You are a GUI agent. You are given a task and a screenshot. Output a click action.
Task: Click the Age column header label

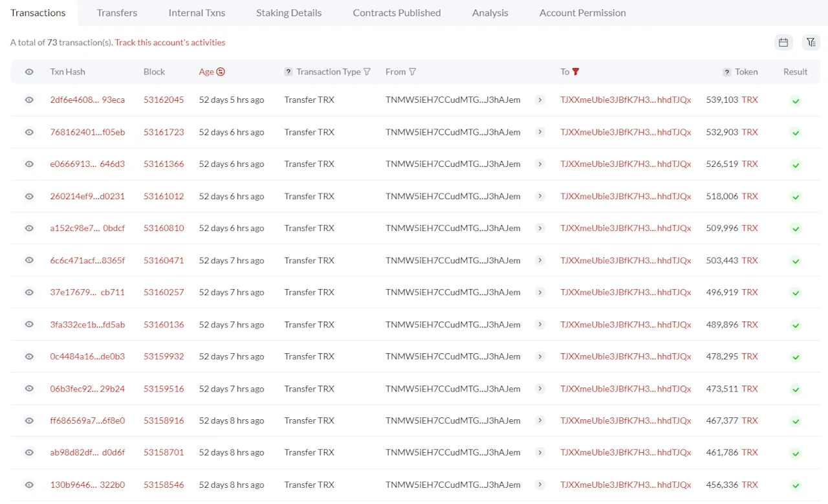pos(206,72)
